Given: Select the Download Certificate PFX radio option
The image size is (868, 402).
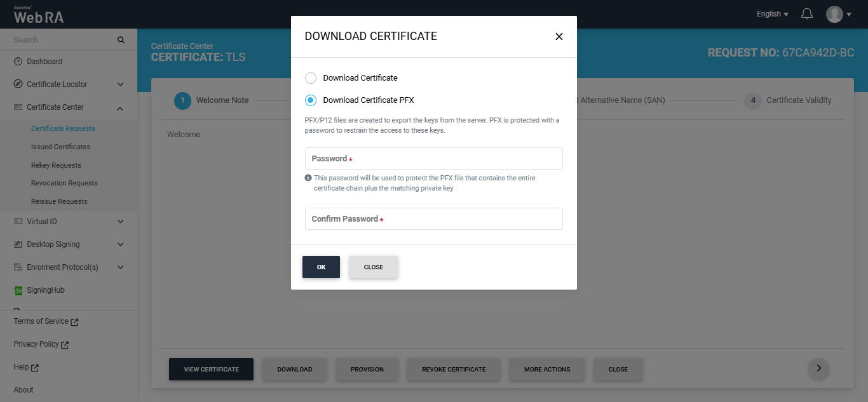Looking at the screenshot, I should click(x=311, y=100).
